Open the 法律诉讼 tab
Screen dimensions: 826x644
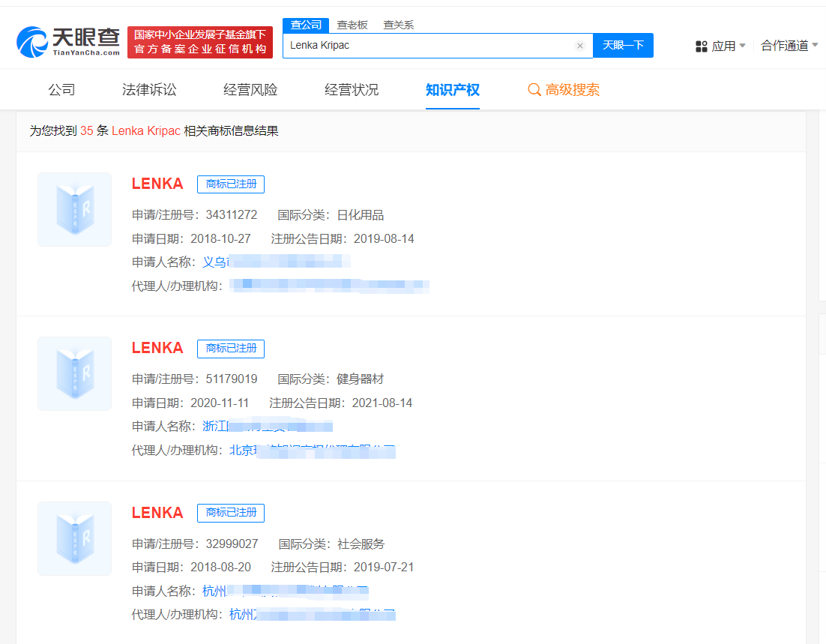[148, 89]
